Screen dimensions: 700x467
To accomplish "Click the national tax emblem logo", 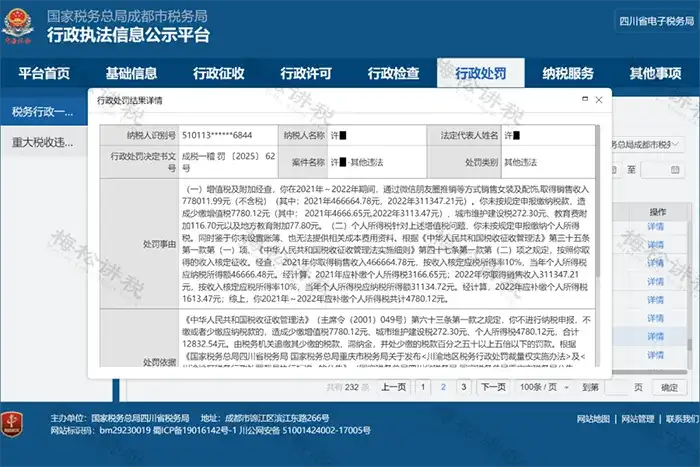I will pos(18,26).
